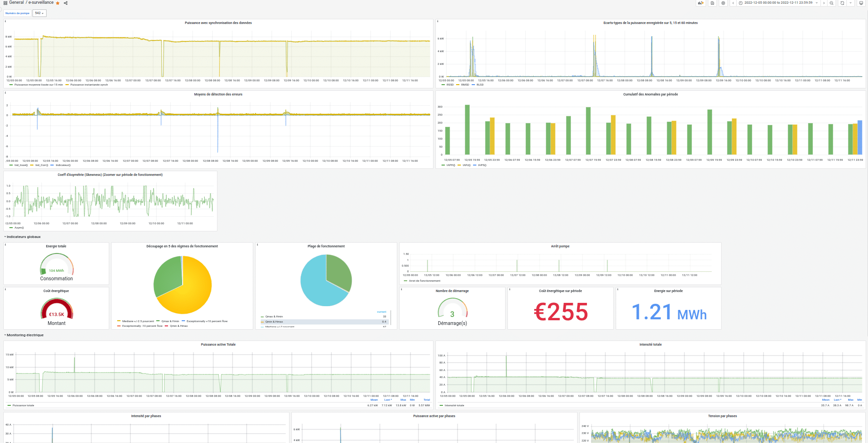Collapse the Indicateurs globaux row
Screen dimensions: 868x443
point(23,237)
